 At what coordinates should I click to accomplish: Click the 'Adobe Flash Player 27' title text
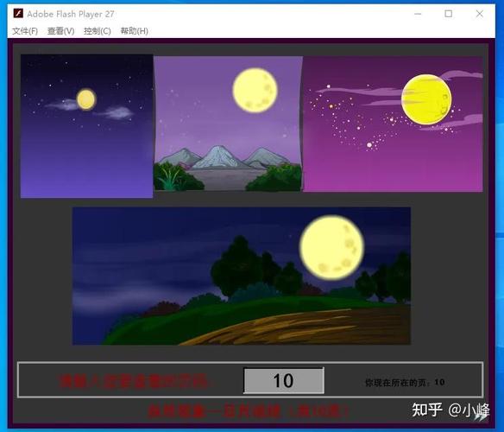[71, 14]
